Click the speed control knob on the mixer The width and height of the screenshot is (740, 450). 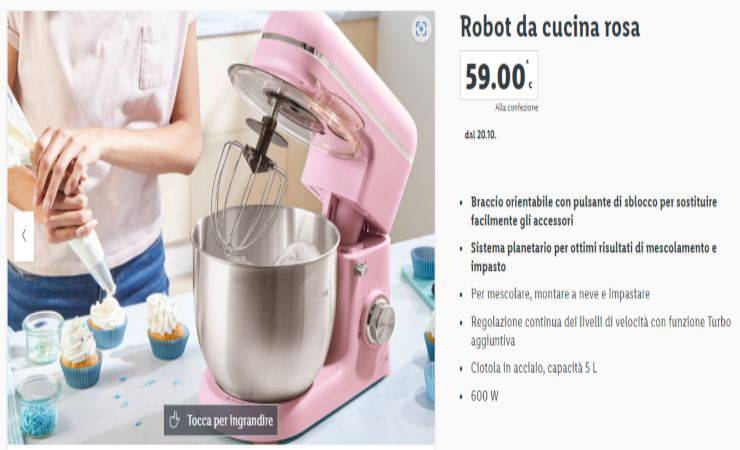(x=380, y=321)
